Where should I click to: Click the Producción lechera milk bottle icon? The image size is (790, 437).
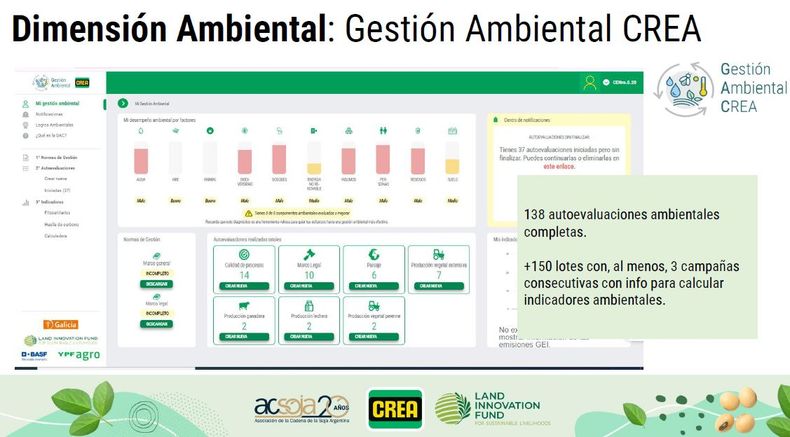pyautogui.click(x=309, y=306)
